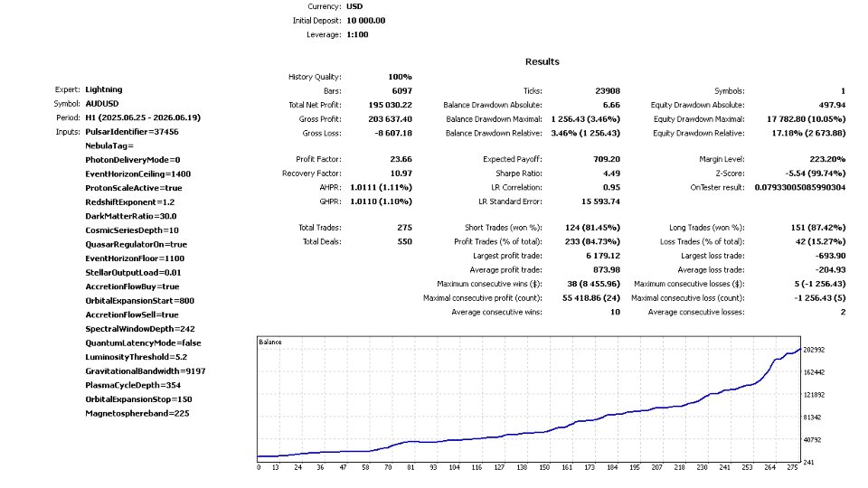Click the Results section heading
This screenshot has width=868, height=488.
click(x=542, y=62)
